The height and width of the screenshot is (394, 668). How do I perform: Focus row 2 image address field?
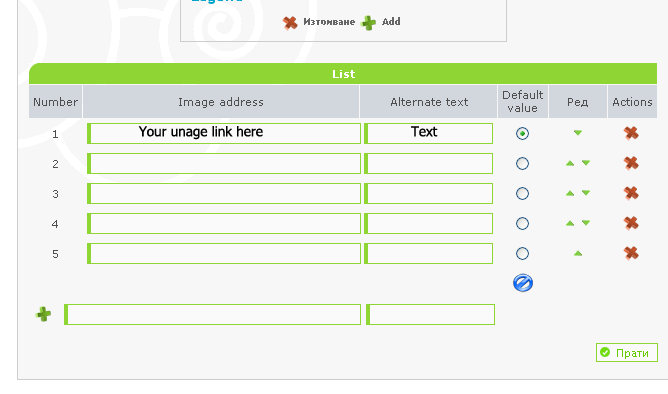tap(224, 164)
